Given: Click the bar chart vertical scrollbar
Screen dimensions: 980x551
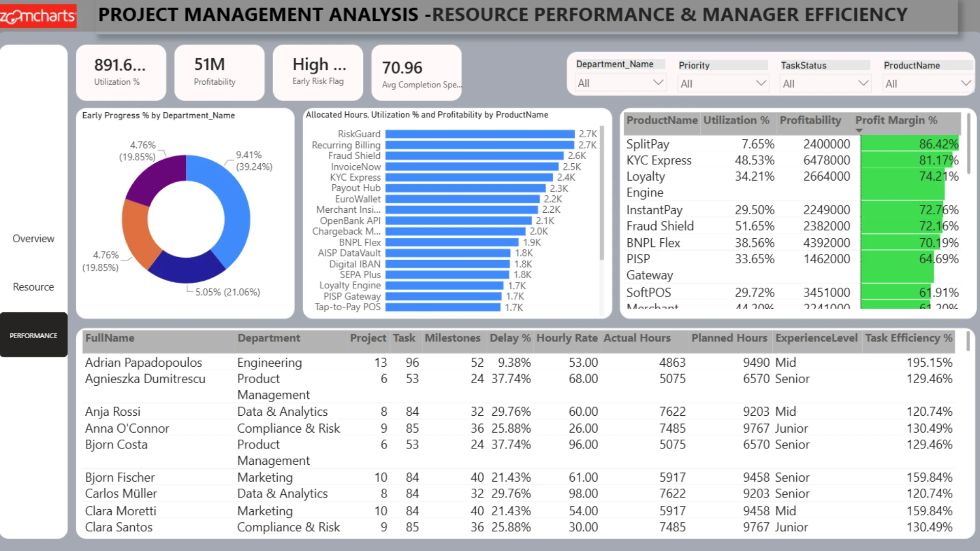Looking at the screenshot, I should point(602,194).
